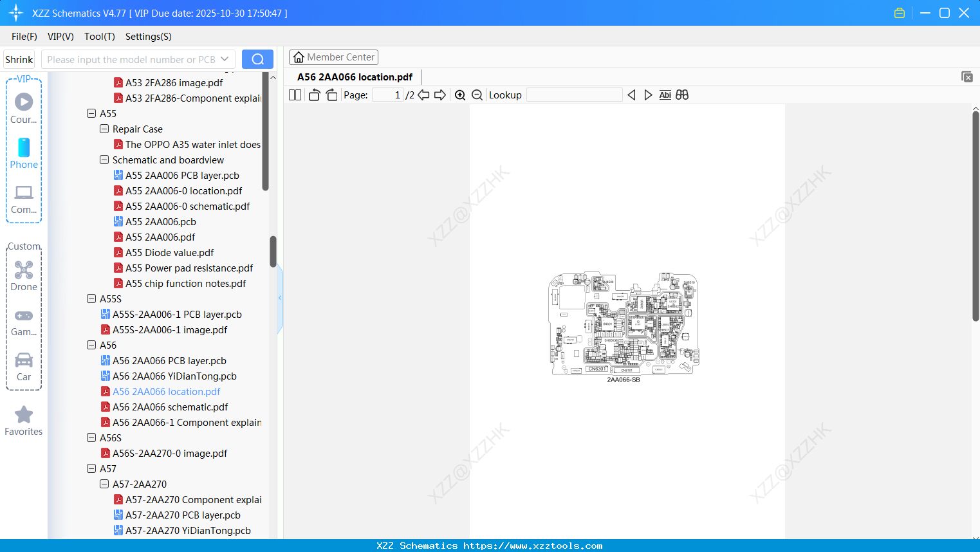Zoom in on the PDF
The width and height of the screenshot is (980, 552).
460,95
